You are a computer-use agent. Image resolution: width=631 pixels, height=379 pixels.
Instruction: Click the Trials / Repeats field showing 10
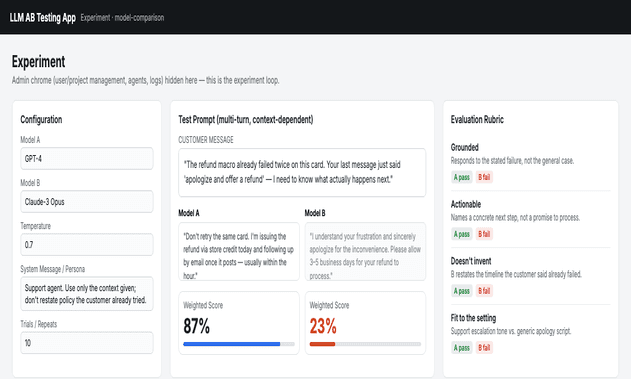[x=87, y=343]
